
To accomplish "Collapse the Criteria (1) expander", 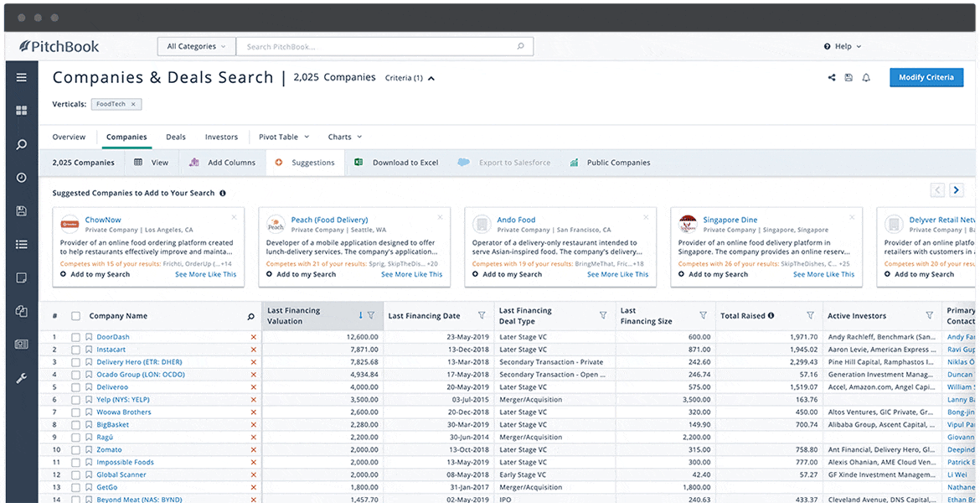I will (410, 78).
